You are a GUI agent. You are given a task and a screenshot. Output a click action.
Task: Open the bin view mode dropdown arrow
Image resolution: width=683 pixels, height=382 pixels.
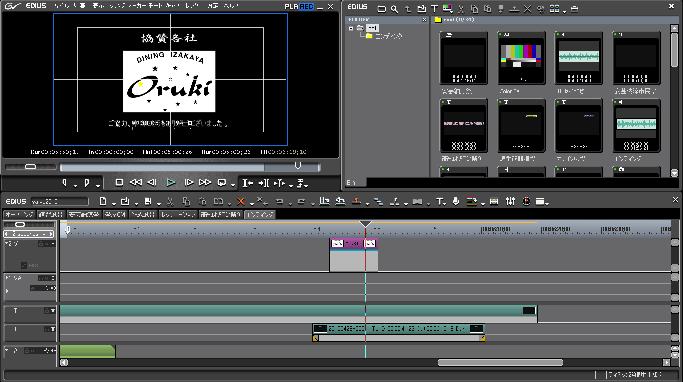pos(565,11)
